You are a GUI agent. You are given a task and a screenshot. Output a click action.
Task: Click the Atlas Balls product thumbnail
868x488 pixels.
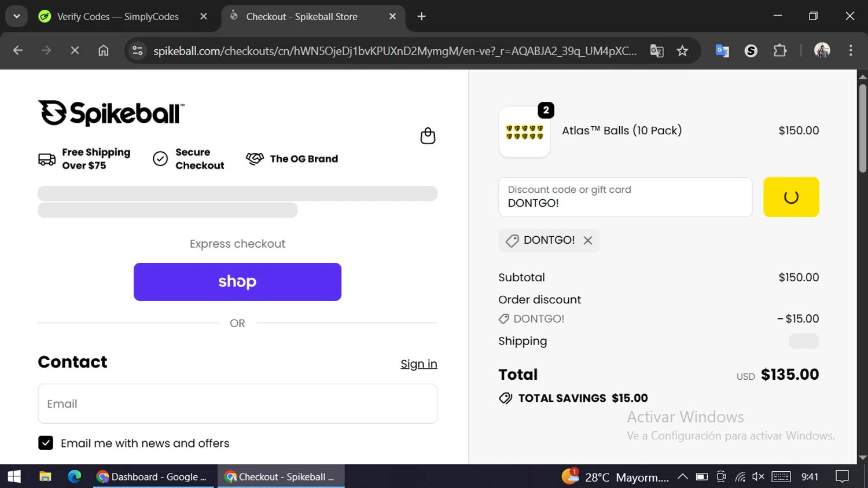point(524,132)
